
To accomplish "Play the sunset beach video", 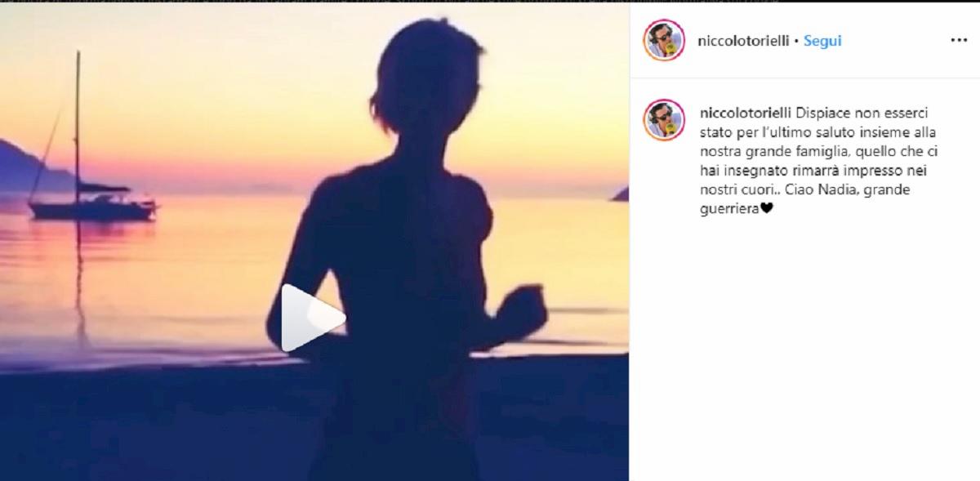I will (x=312, y=317).
